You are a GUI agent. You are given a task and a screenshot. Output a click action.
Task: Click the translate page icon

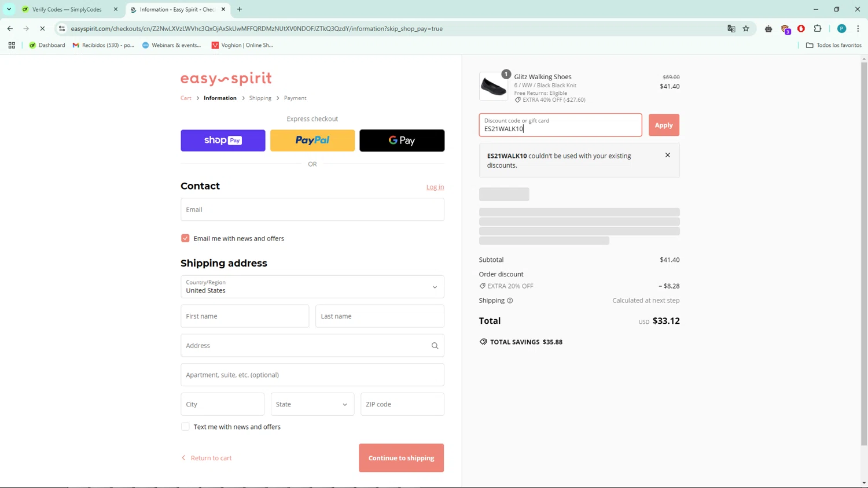pos(731,28)
